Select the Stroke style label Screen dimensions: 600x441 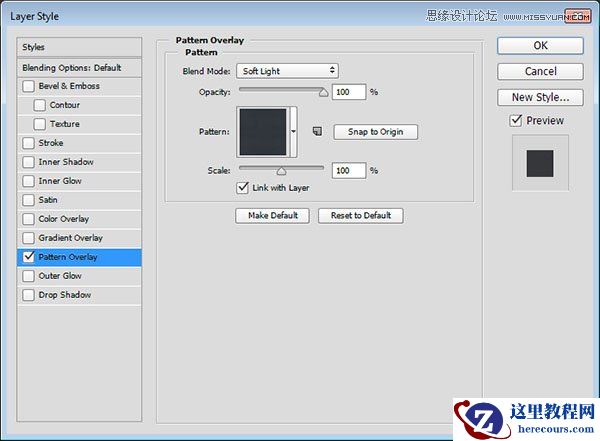coord(51,143)
